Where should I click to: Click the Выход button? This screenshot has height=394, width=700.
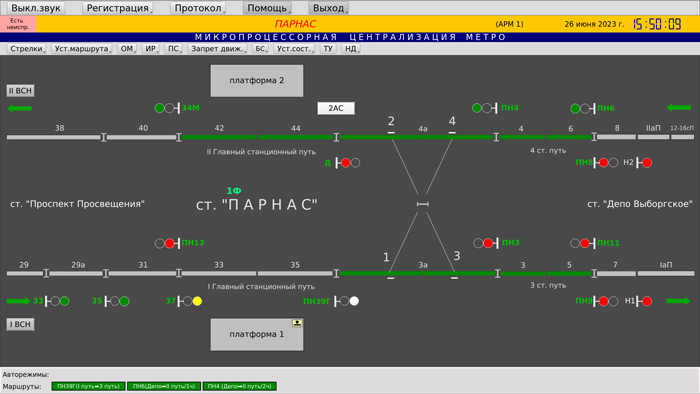[x=329, y=8]
